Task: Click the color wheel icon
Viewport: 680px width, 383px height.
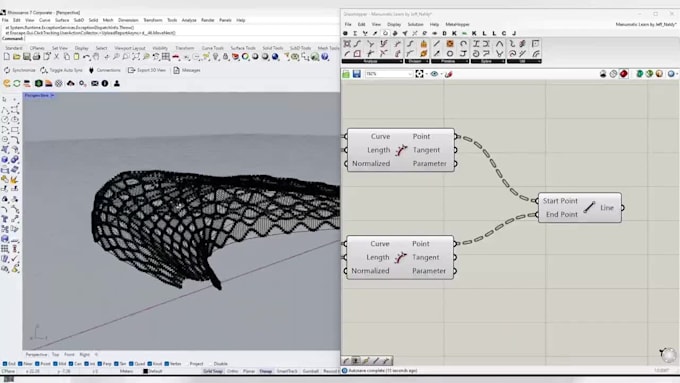Action: (245, 57)
